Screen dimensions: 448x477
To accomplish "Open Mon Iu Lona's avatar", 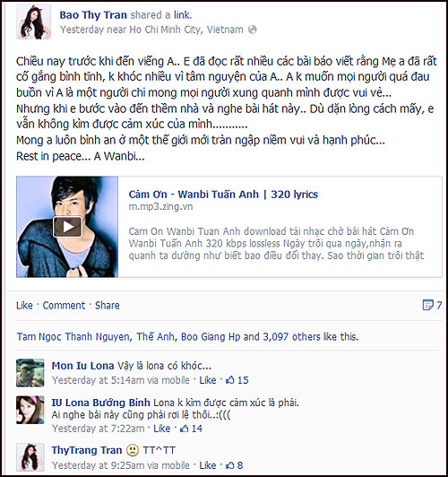I will pos(30,373).
